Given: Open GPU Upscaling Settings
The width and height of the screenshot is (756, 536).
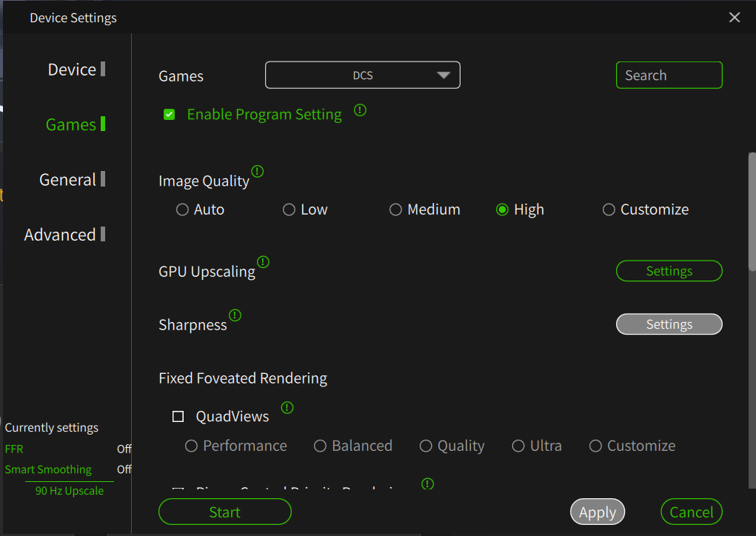Looking at the screenshot, I should [x=669, y=271].
